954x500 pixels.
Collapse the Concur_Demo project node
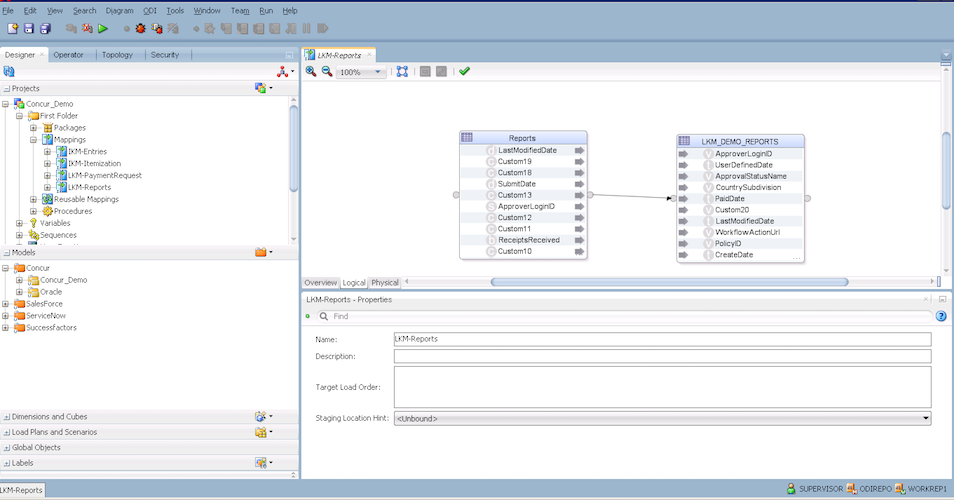tap(5, 104)
